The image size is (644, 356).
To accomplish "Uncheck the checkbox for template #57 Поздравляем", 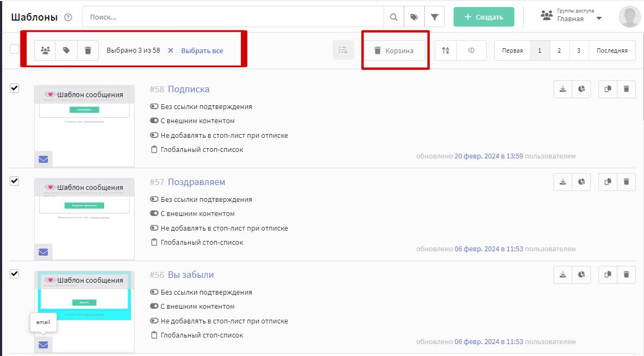I will (15, 181).
